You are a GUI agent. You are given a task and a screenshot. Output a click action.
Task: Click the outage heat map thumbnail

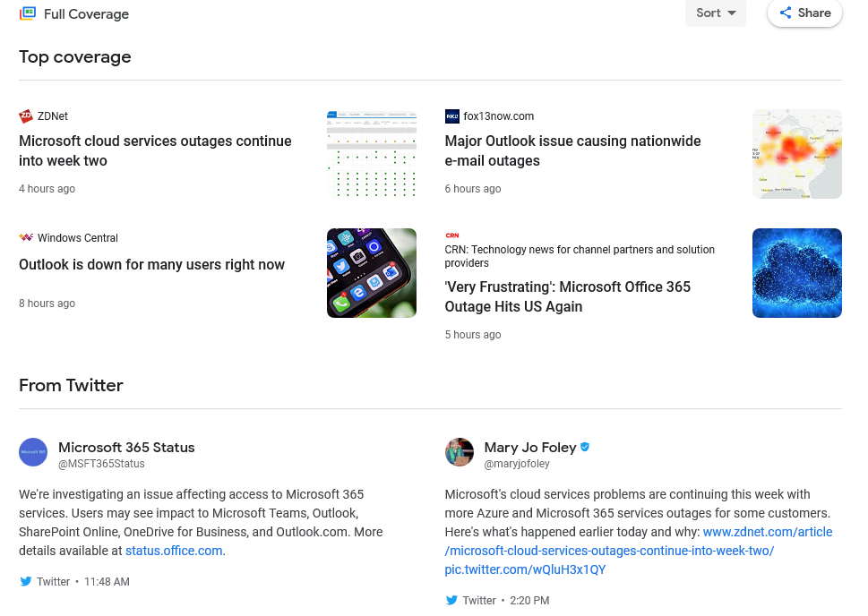797,154
